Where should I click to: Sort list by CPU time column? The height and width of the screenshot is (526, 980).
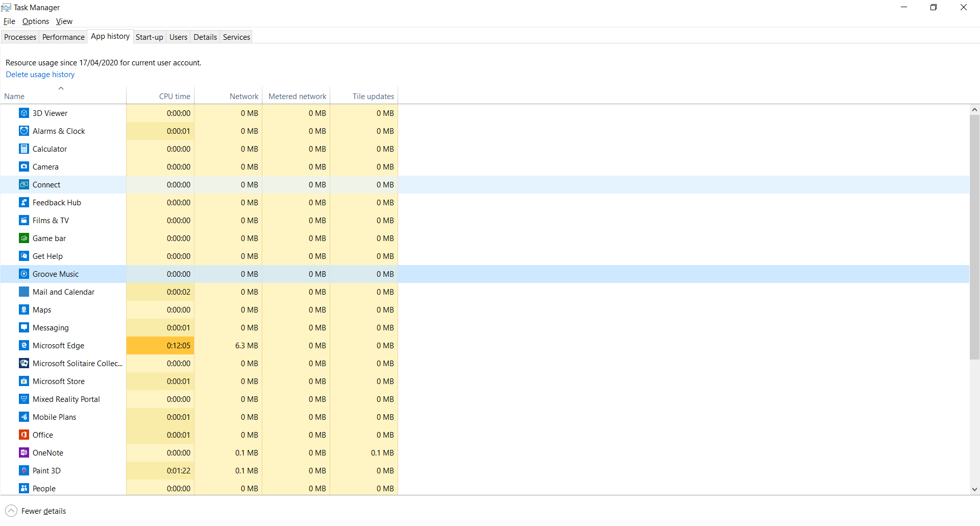174,96
